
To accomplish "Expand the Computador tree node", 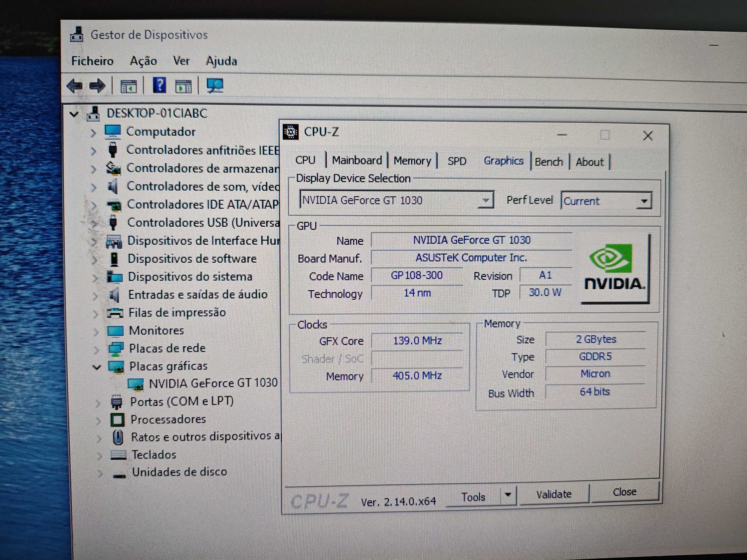I will tap(93, 133).
